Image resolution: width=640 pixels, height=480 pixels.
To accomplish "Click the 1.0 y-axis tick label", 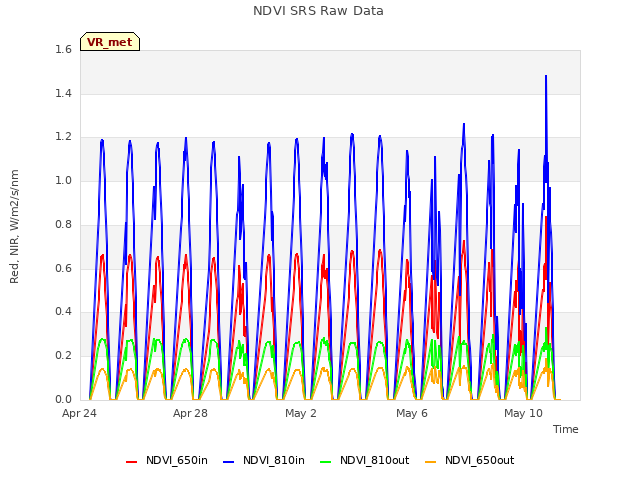I will click(x=63, y=181).
